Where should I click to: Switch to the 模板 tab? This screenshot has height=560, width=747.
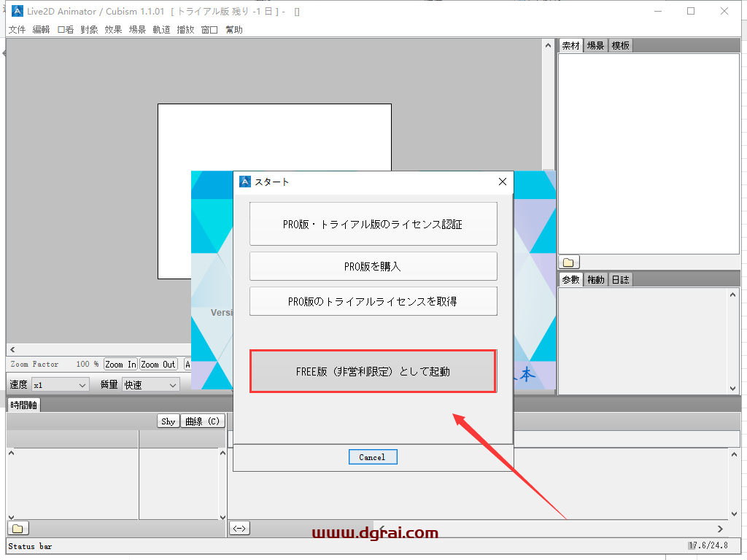click(x=620, y=46)
